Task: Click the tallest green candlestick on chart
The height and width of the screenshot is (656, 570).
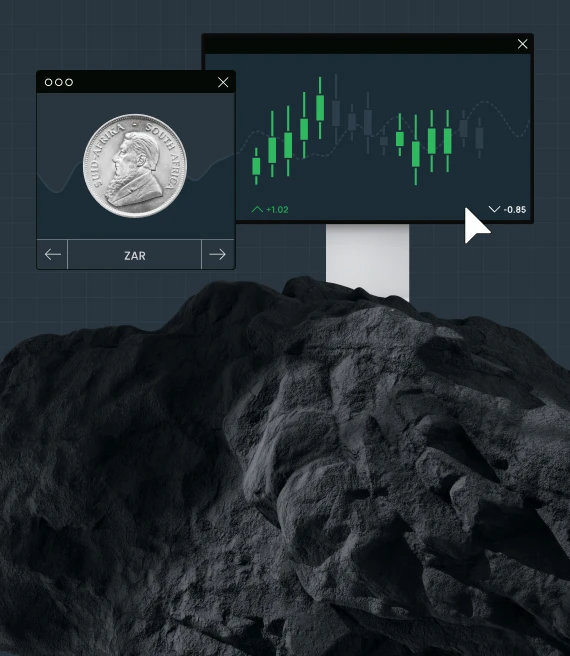Action: pyautogui.click(x=320, y=108)
